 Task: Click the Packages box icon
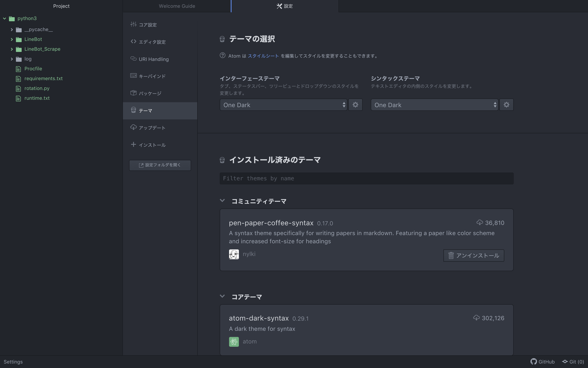pyautogui.click(x=133, y=93)
